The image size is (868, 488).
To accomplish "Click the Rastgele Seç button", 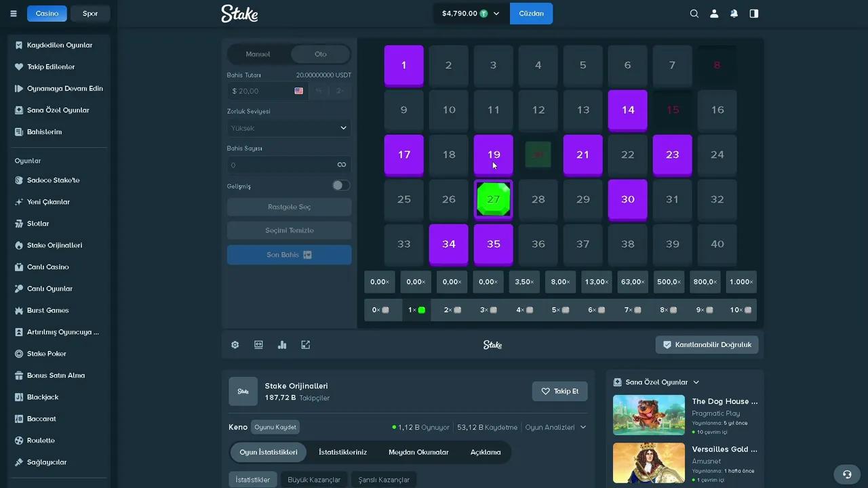I will (290, 207).
